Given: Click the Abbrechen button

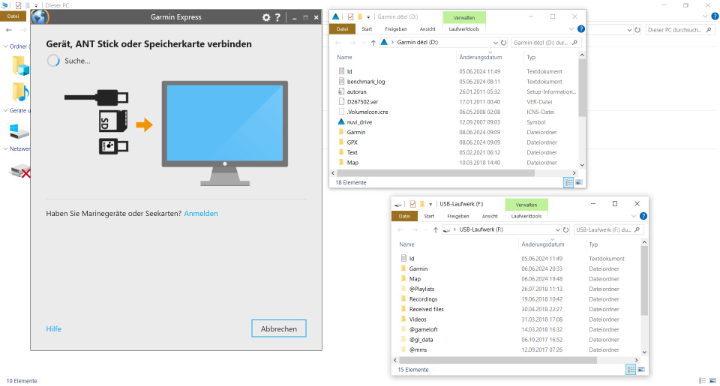Looking at the screenshot, I should 279,329.
